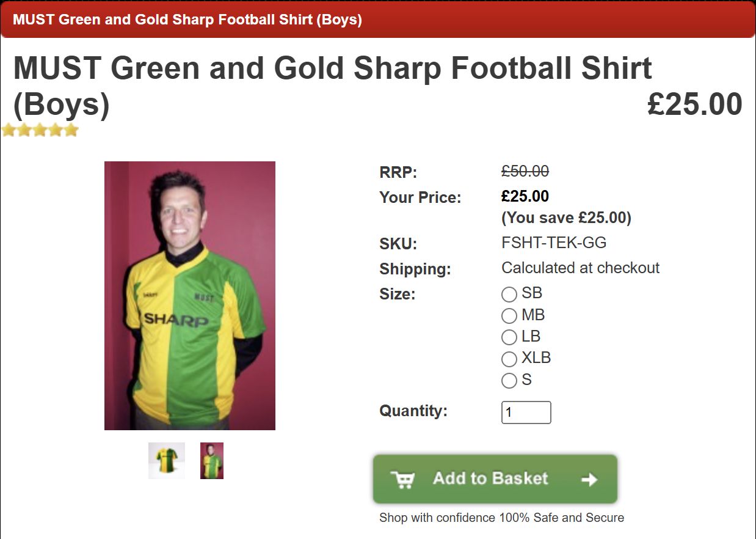Click the large £25.00 price beside the title

(694, 104)
